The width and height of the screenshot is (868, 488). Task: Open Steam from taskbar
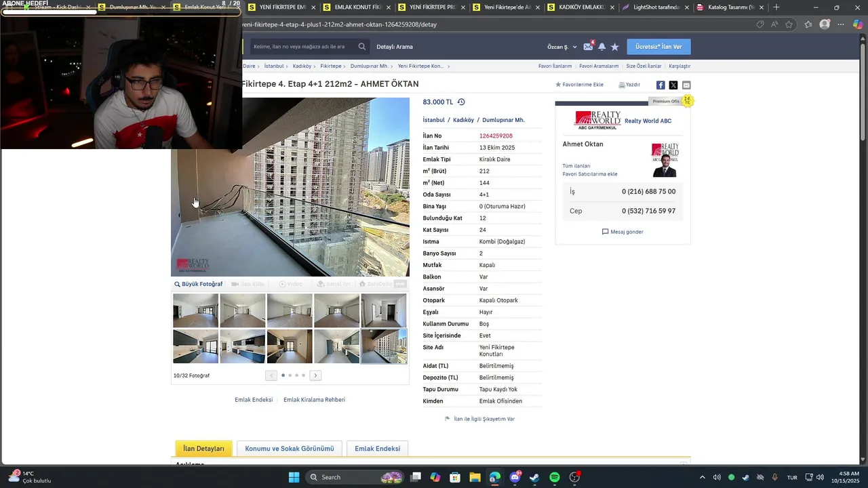534,477
